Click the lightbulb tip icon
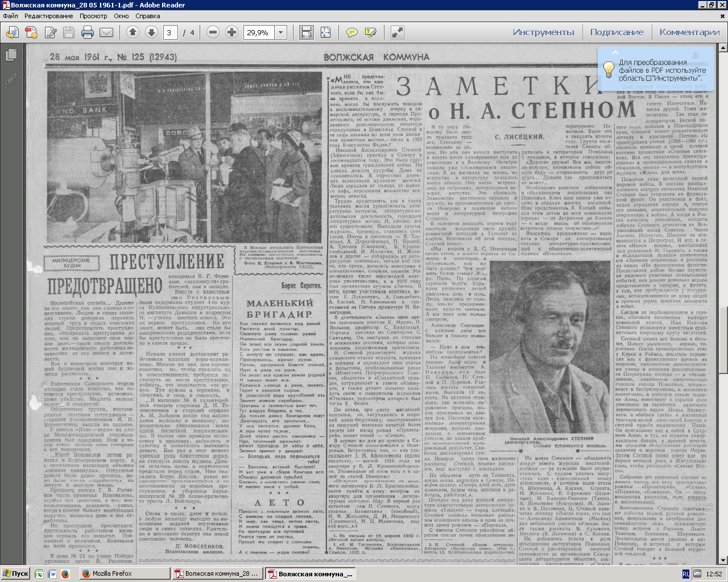The height and width of the screenshot is (582, 728). [609, 69]
